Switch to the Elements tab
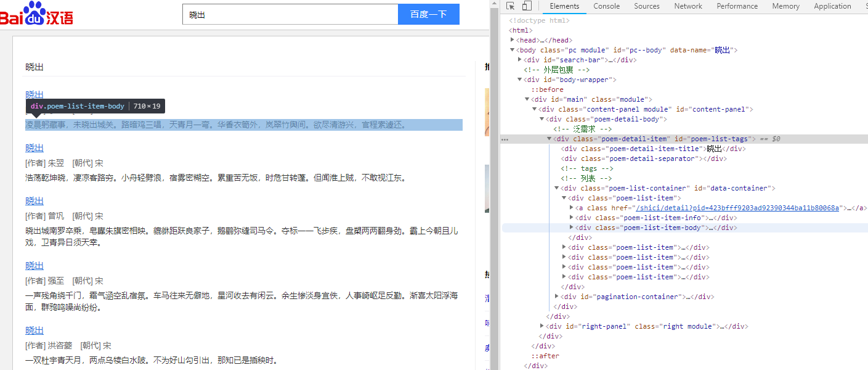This screenshot has height=370, width=868. pos(564,6)
